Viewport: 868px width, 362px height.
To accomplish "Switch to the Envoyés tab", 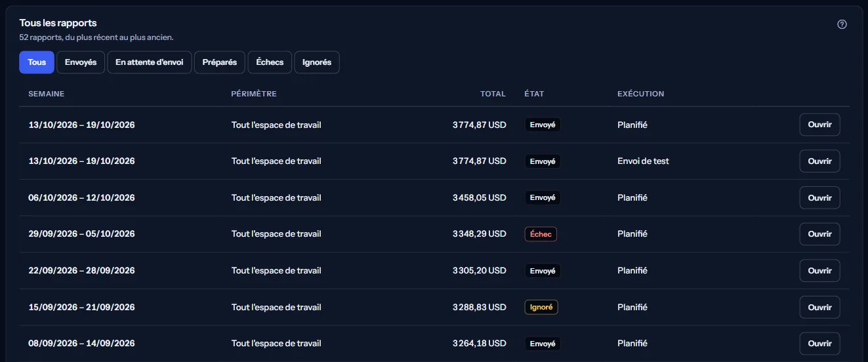I will point(81,62).
